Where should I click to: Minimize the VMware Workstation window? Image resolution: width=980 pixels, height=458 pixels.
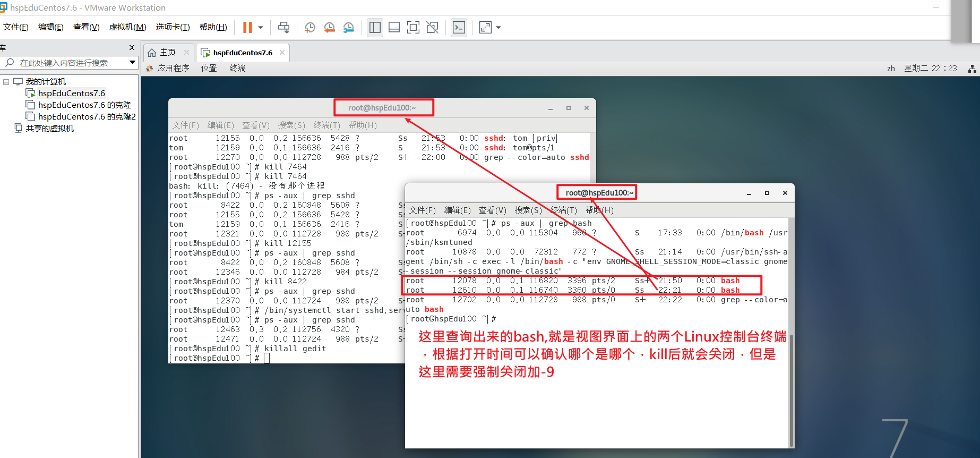pos(936,7)
